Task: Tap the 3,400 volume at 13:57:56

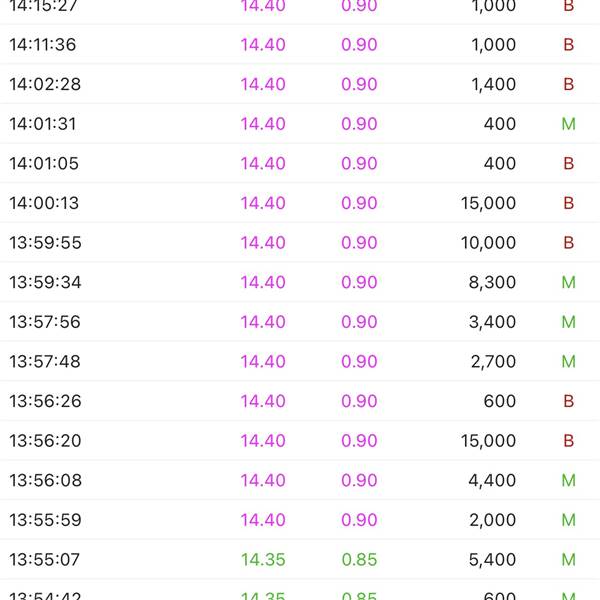Action: [x=492, y=322]
